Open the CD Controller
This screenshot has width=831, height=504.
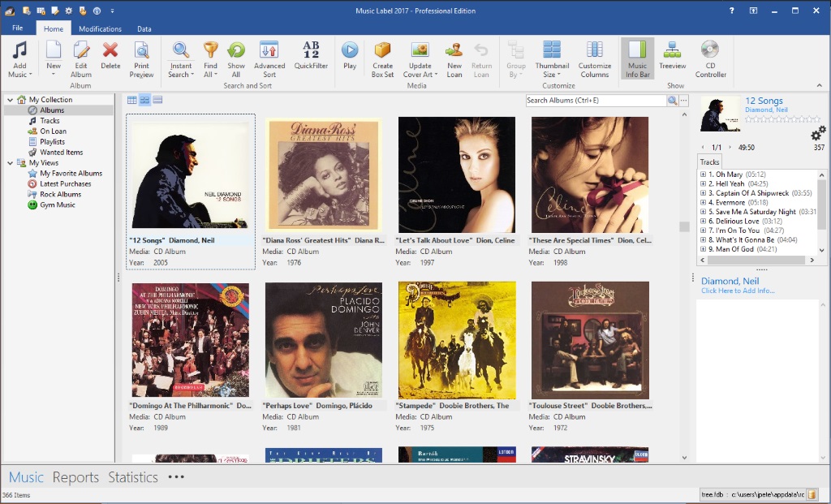[711, 58]
